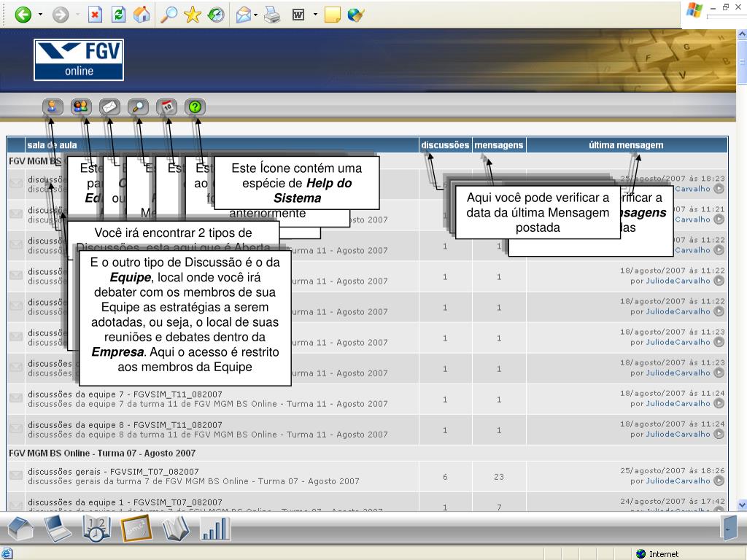This screenshot has width=747, height=560.
Task: Open discussões da equipe 7 - FGVSIM_T11_082007
Action: click(125, 394)
